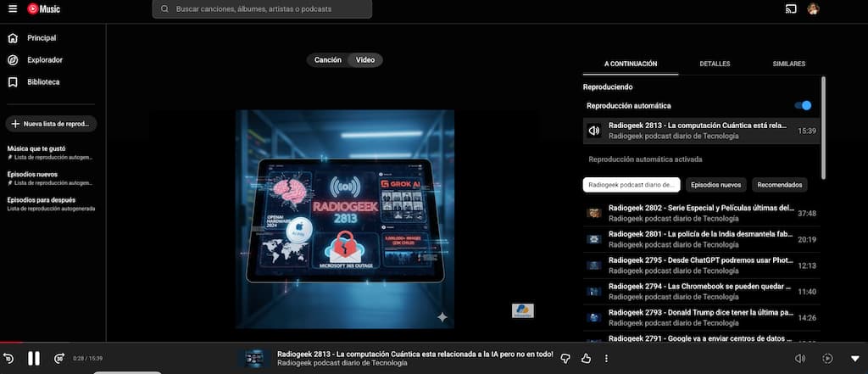
Task: Switch to the SIMILARES tab
Action: point(788,64)
